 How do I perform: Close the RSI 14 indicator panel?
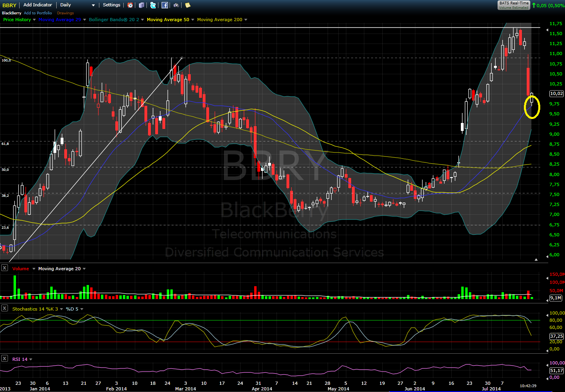(x=4, y=358)
